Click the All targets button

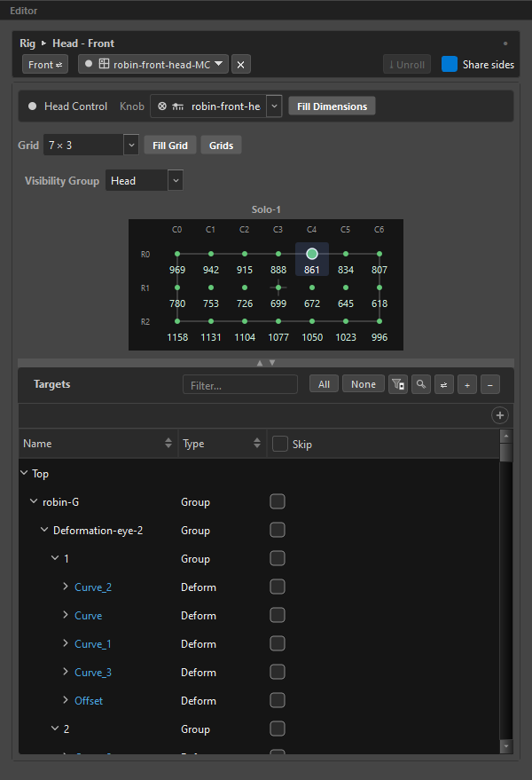(x=324, y=384)
